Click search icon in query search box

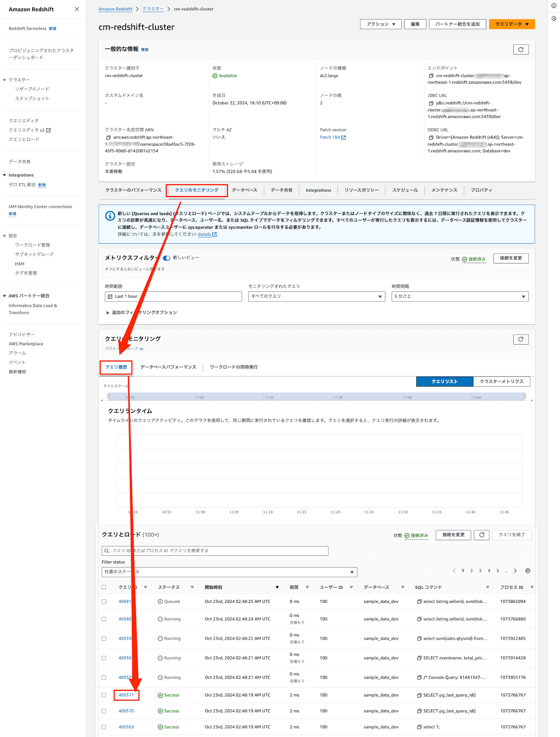click(106, 551)
